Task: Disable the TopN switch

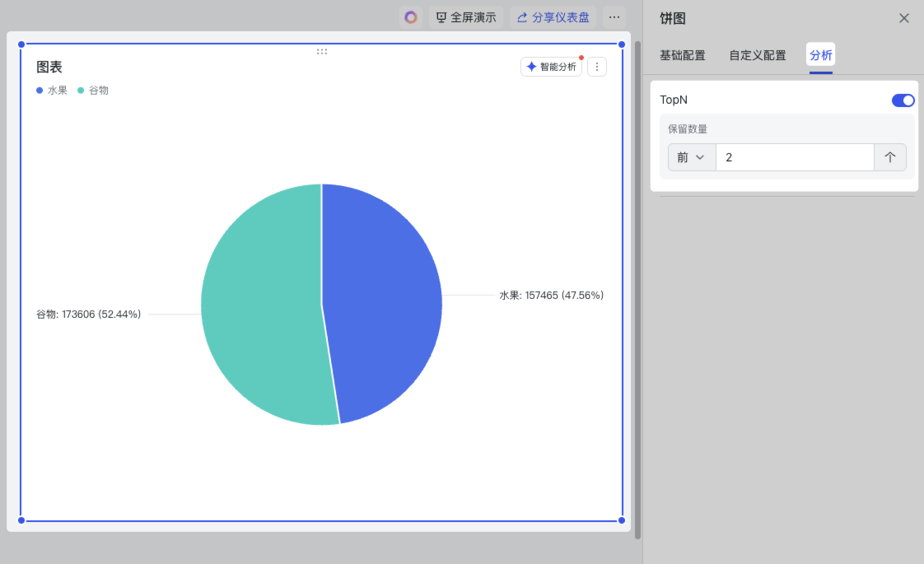Action: (903, 100)
